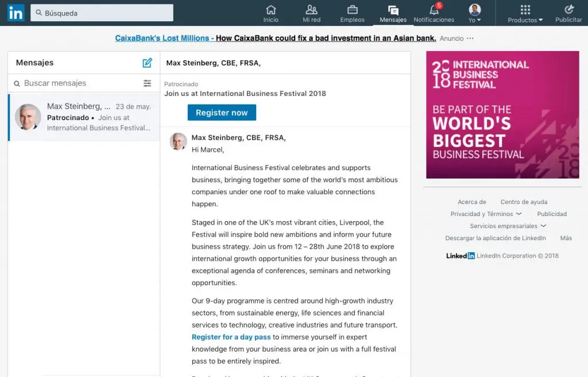
Task: Click Descargar la aplicación de LinkedIn
Action: (x=496, y=238)
